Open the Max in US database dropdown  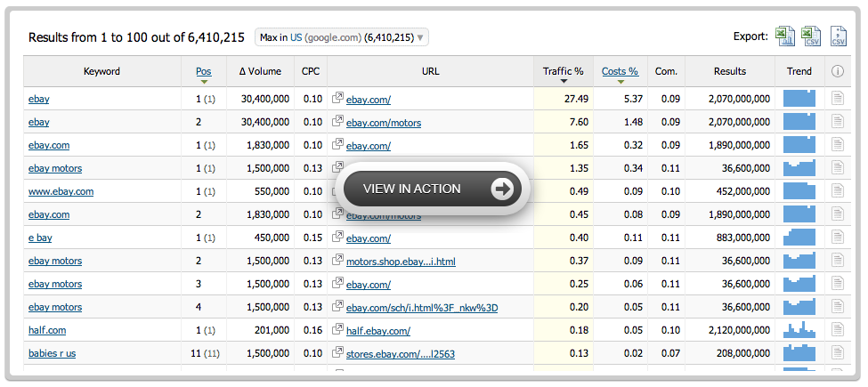tap(342, 37)
